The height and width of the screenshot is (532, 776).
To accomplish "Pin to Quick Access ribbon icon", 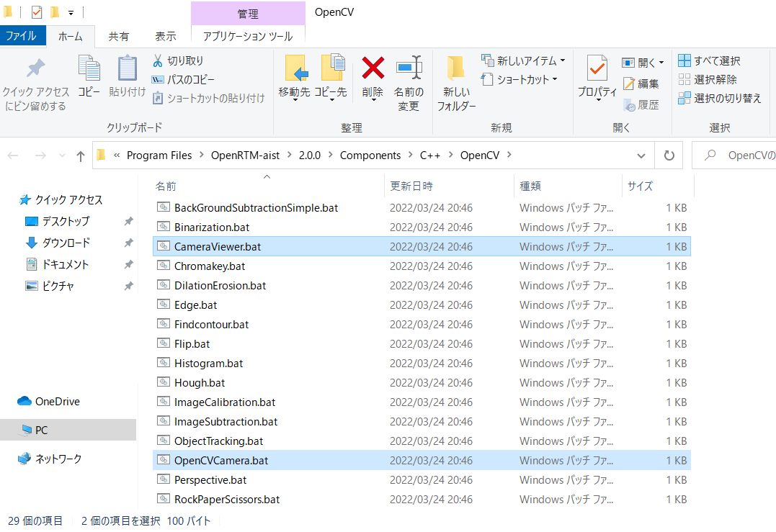I will click(35, 84).
